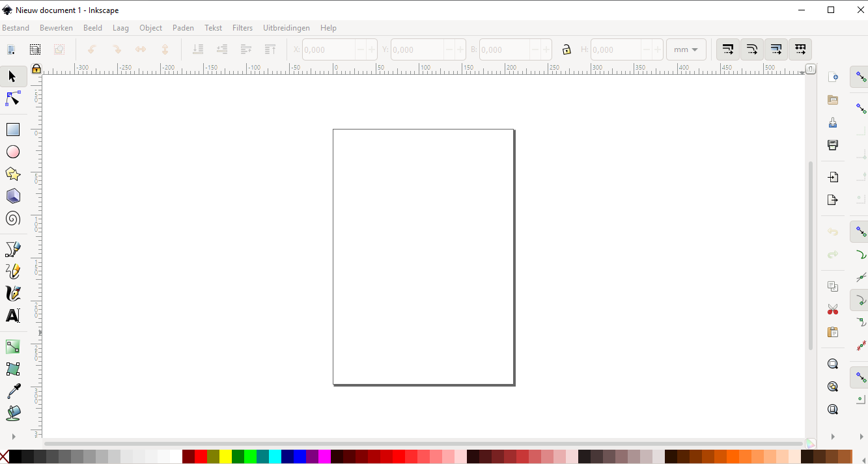The height and width of the screenshot is (464, 868).
Task: Select the Calligraphy tool
Action: [13, 293]
